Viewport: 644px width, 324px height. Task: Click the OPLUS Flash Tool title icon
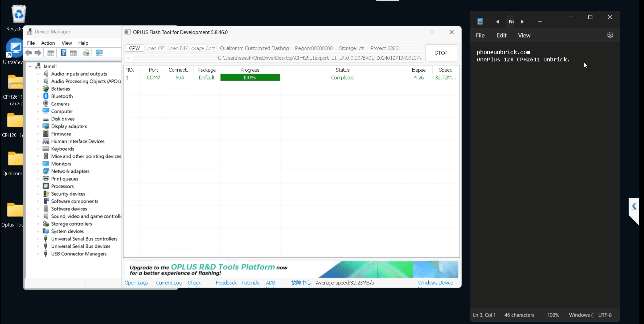click(x=128, y=32)
